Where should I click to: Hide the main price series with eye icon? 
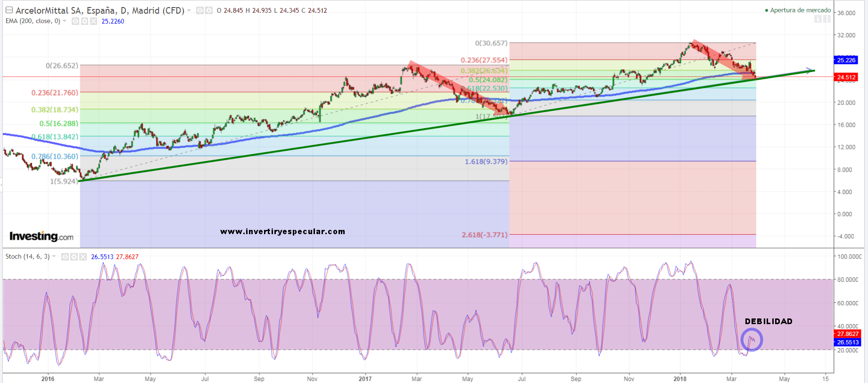(x=200, y=10)
